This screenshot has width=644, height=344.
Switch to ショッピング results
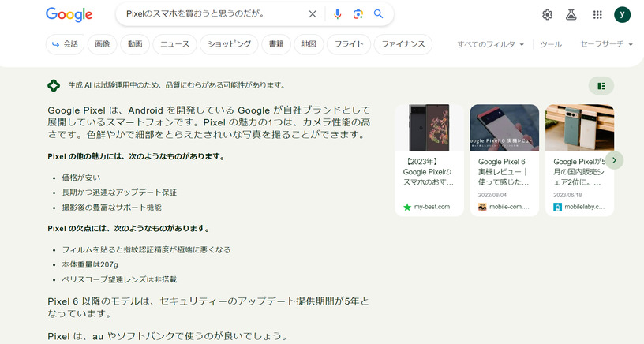click(229, 44)
